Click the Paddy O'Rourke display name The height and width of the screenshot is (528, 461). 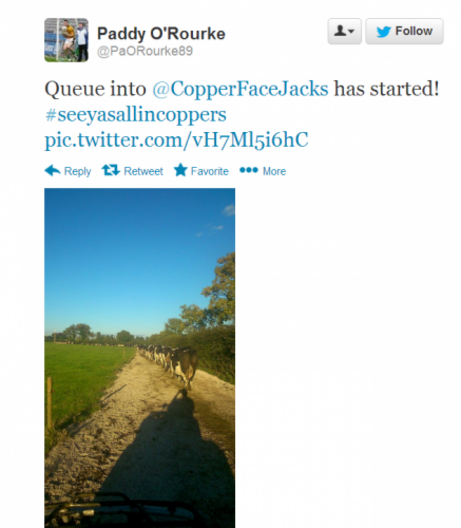[161, 34]
